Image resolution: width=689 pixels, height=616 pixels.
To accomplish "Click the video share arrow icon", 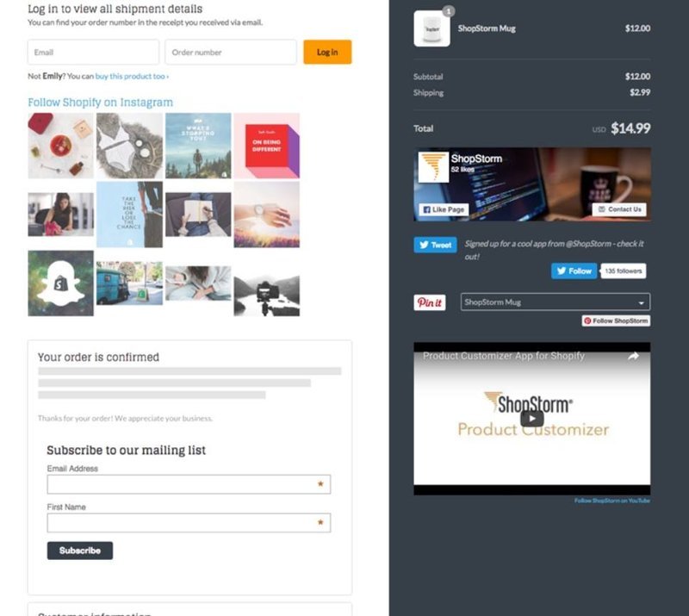I will (633, 356).
